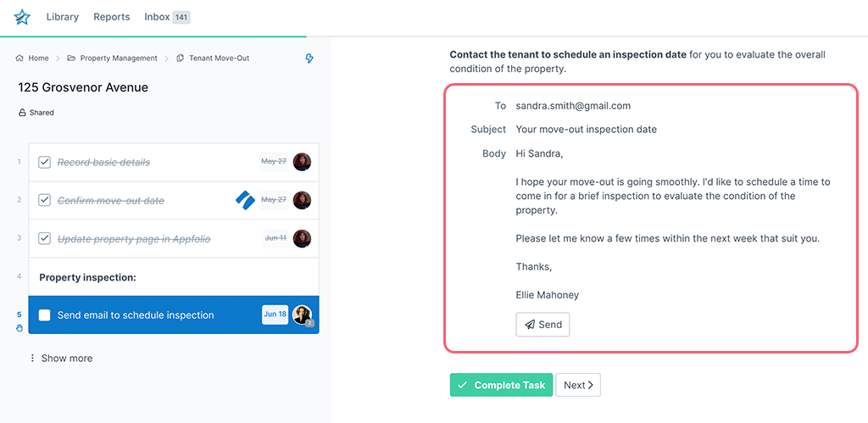
Task: Click assignee avatar on Record basic details
Action: click(302, 162)
